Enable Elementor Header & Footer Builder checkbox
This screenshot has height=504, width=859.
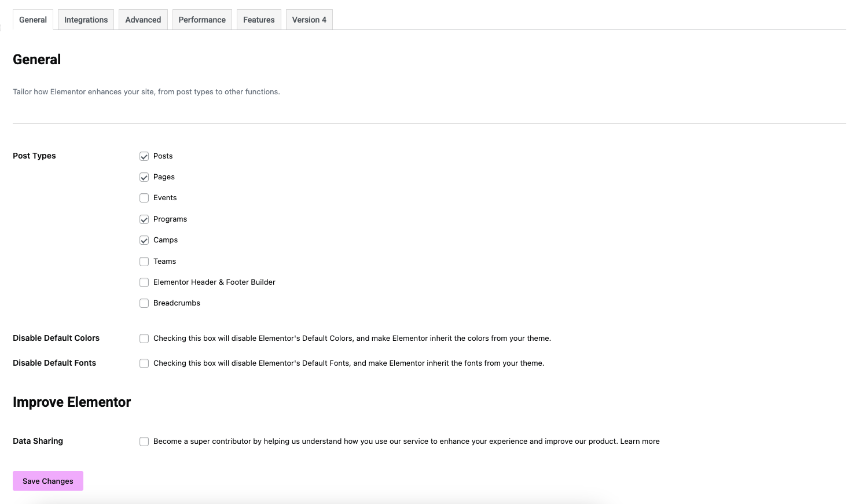pos(144,282)
